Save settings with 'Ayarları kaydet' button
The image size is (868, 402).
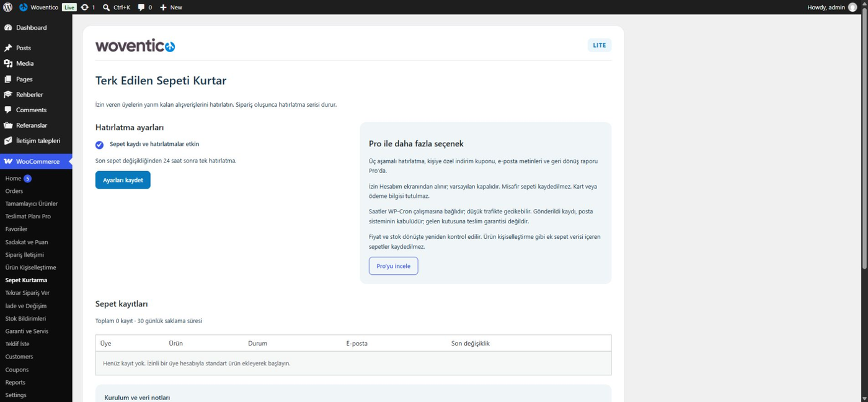[x=123, y=180]
